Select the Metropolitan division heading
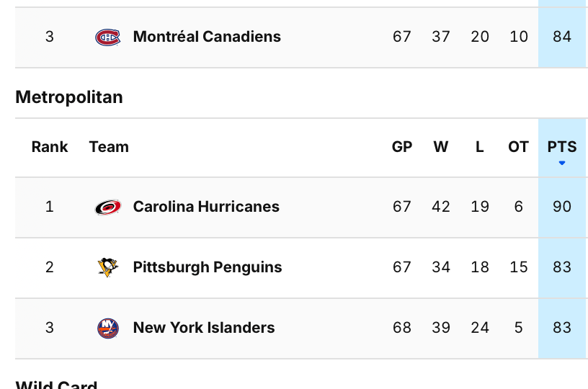Image resolution: width=588 pixels, height=389 pixels. coord(69,97)
